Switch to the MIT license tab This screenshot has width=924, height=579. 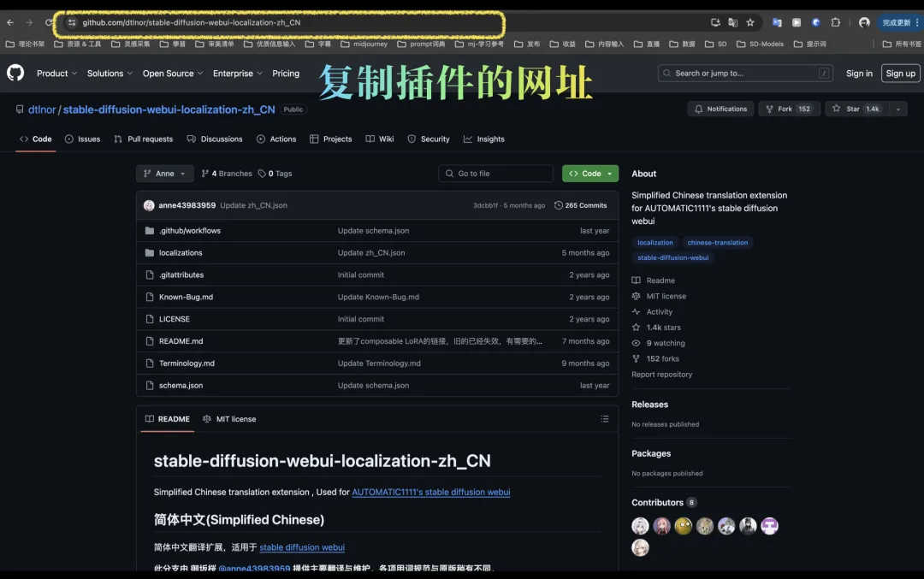(229, 419)
